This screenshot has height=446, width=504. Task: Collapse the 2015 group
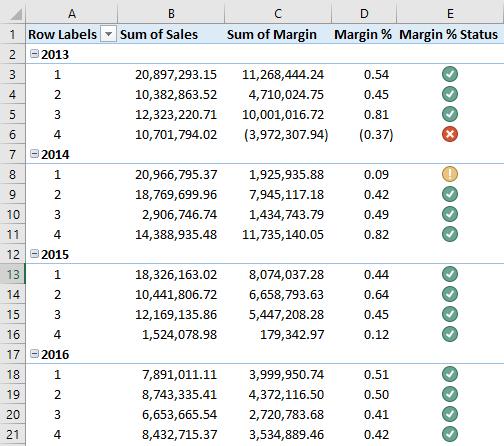[x=34, y=254]
